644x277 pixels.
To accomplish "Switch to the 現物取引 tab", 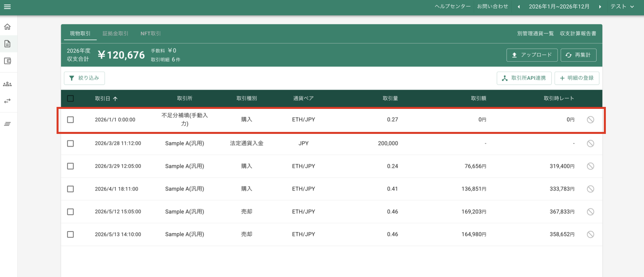I will point(80,34).
